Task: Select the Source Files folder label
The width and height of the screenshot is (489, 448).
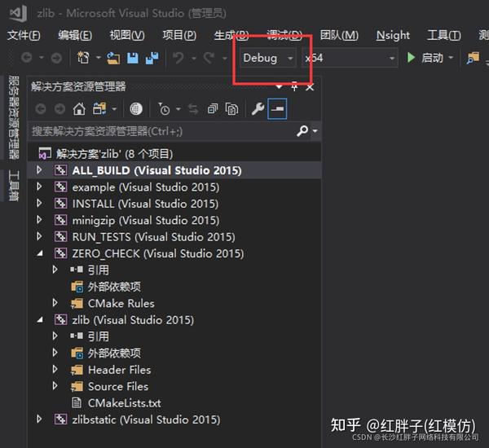Action: click(x=118, y=387)
